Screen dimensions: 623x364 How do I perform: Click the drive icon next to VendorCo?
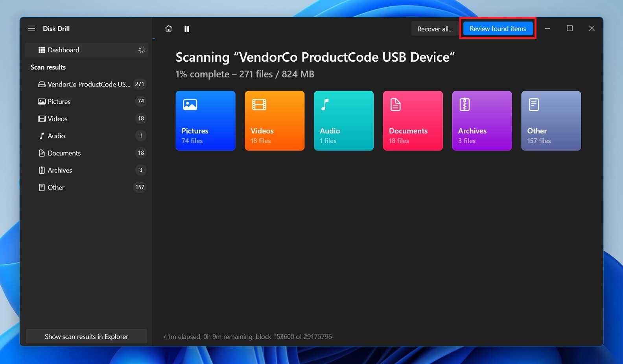tap(42, 84)
